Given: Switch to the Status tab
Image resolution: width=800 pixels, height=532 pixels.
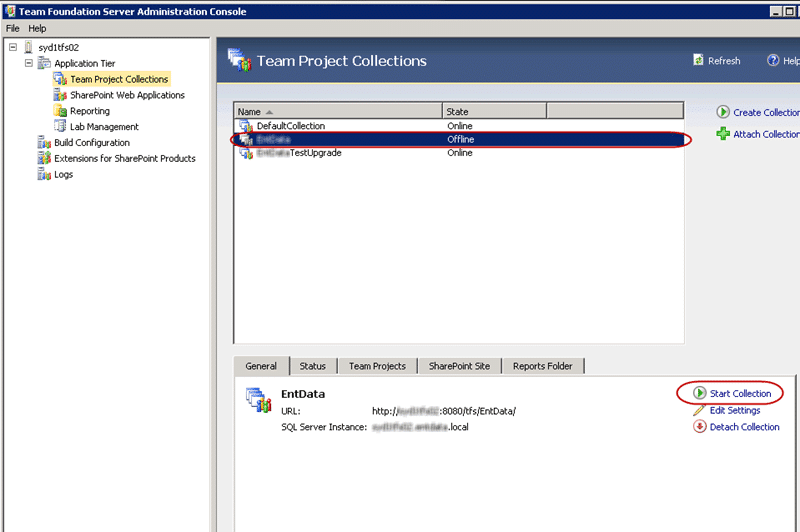Looking at the screenshot, I should pos(313,366).
